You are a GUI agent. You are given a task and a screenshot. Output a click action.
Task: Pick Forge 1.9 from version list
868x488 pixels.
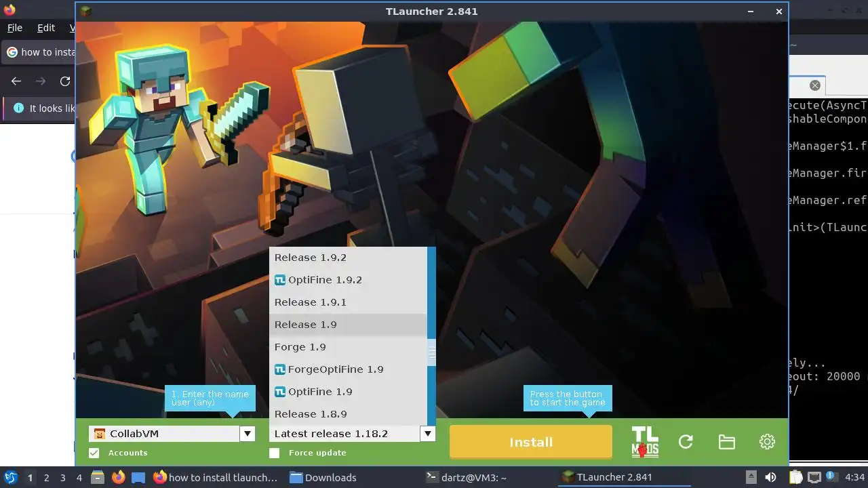pyautogui.click(x=348, y=347)
